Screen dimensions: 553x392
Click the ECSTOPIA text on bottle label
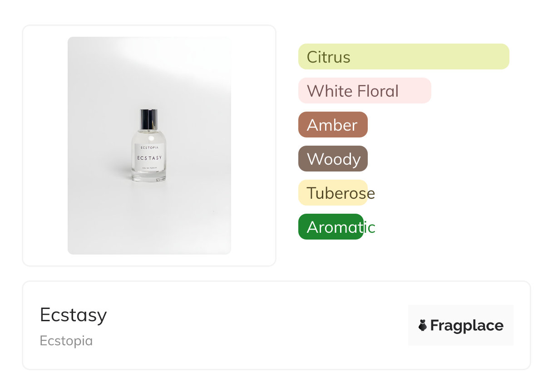[x=149, y=147]
